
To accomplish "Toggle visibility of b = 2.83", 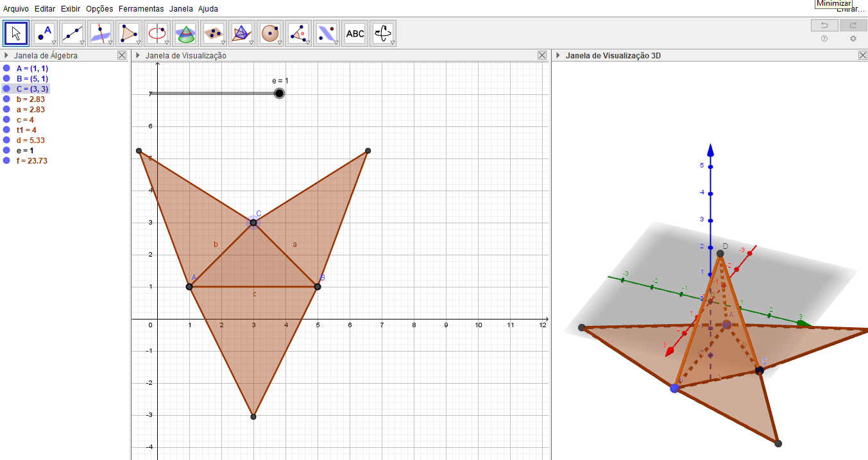I will (6, 99).
